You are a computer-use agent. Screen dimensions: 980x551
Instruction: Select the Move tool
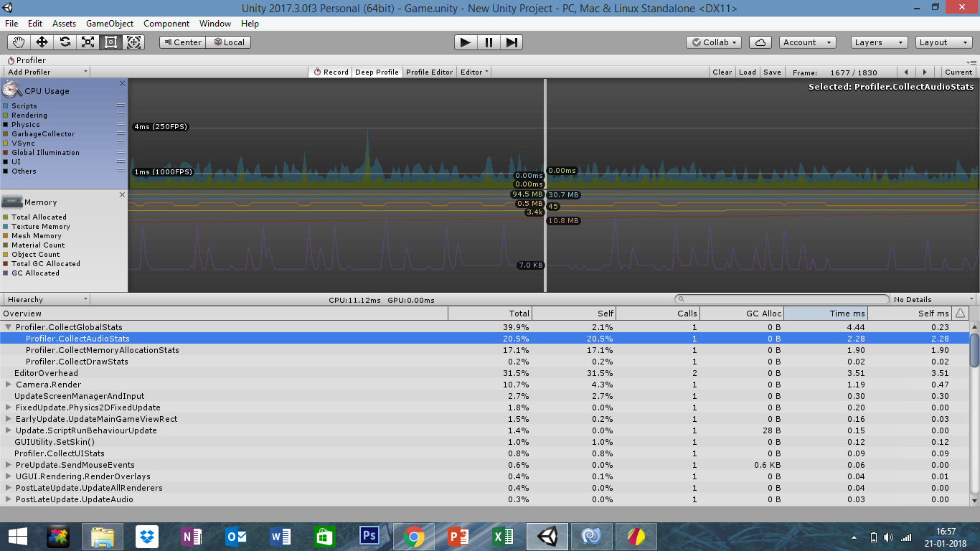(x=42, y=42)
